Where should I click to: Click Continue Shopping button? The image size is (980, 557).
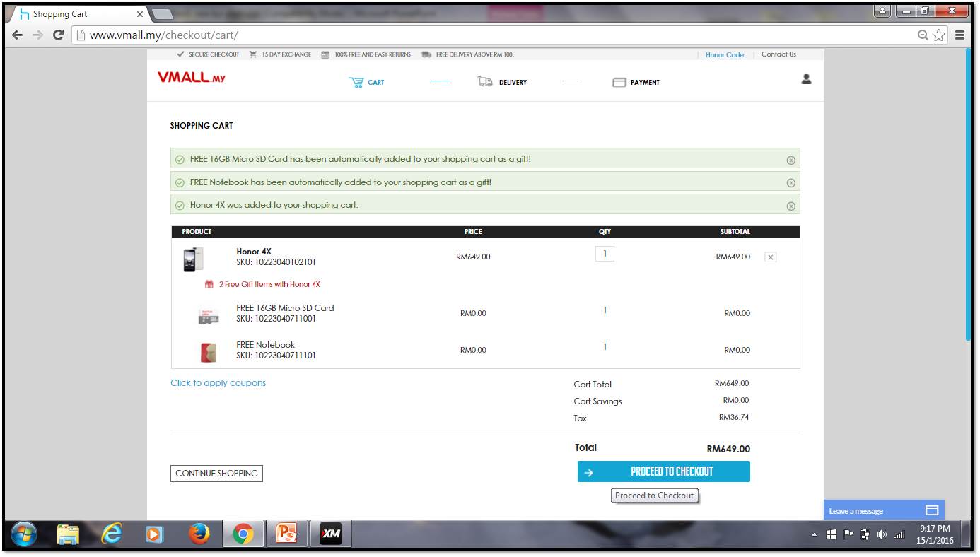(x=216, y=474)
